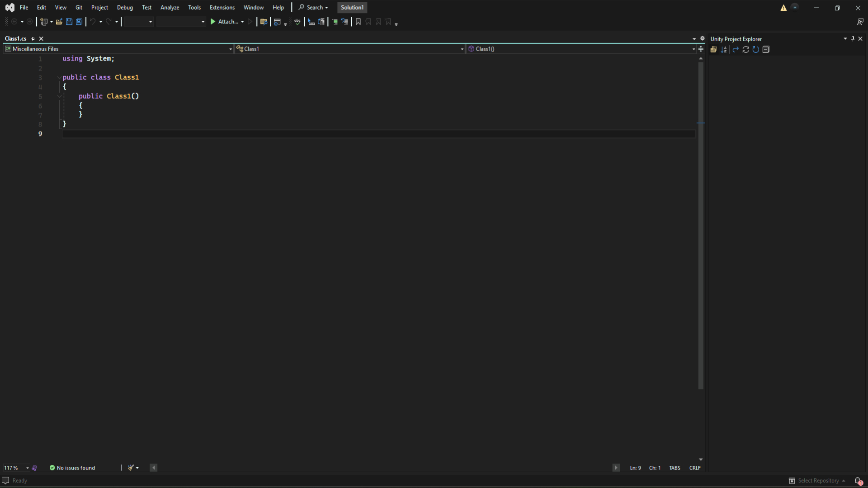The height and width of the screenshot is (488, 868).
Task: Open the Class1() member dropdown
Action: point(693,49)
